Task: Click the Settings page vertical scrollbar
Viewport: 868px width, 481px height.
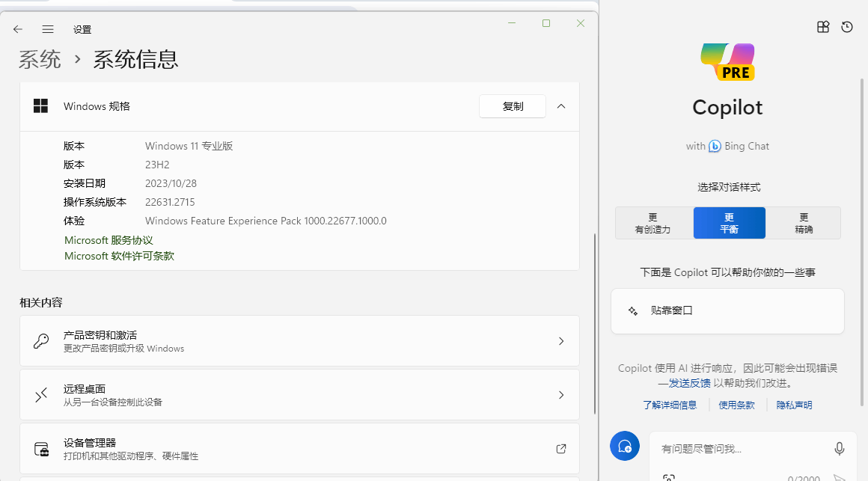Action: tap(595, 324)
